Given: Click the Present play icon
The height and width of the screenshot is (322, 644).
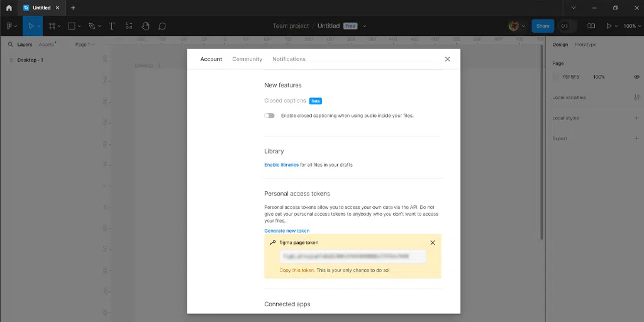Looking at the screenshot, I should pos(609,26).
